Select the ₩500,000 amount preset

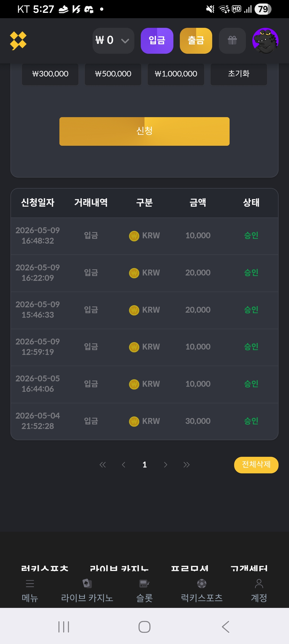tap(113, 74)
